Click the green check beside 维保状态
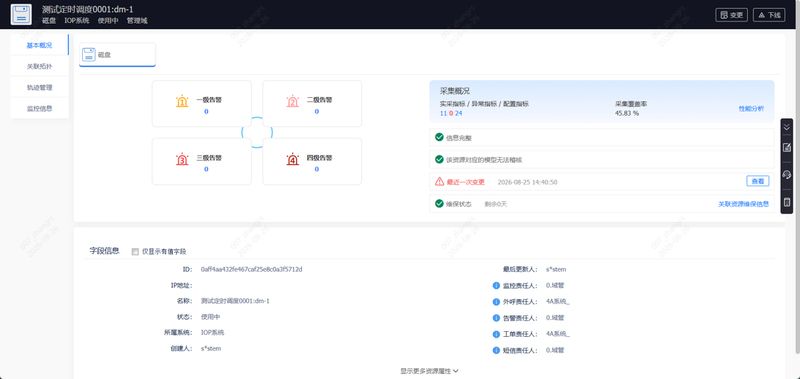The height and width of the screenshot is (379, 800). [x=439, y=204]
